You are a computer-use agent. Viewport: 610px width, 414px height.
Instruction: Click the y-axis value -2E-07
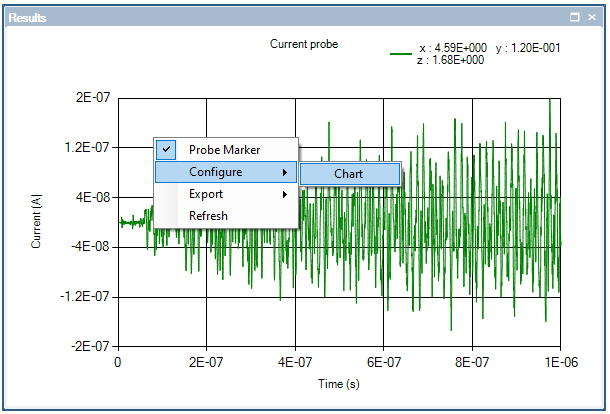[x=90, y=346]
